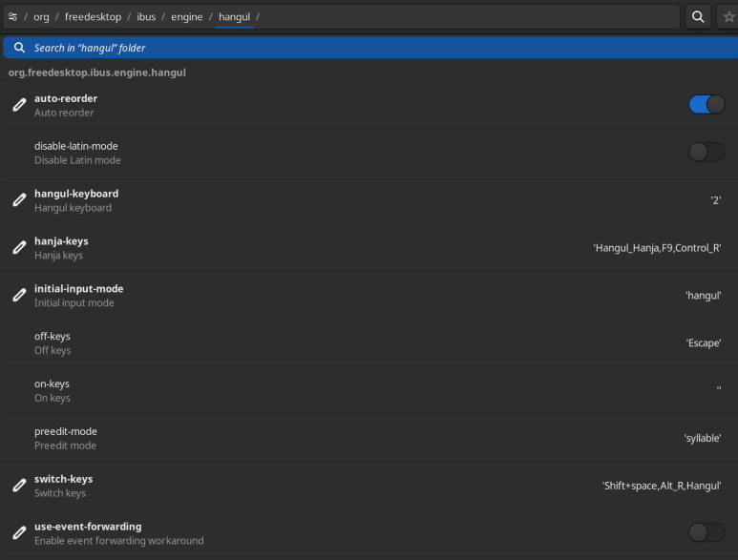Viewport: 738px width, 560px height.
Task: Select the hangul breadcrumb item
Action: 234,17
